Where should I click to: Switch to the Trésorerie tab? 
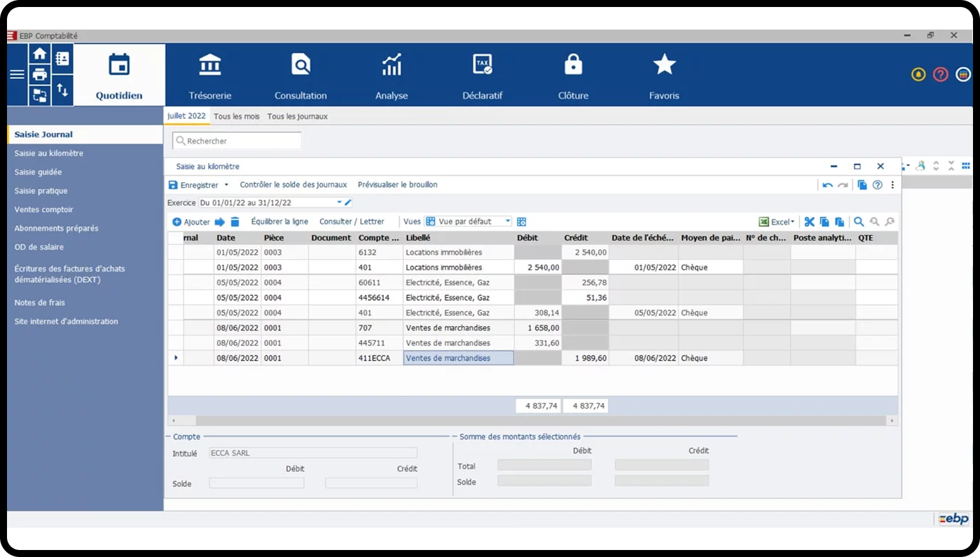210,74
